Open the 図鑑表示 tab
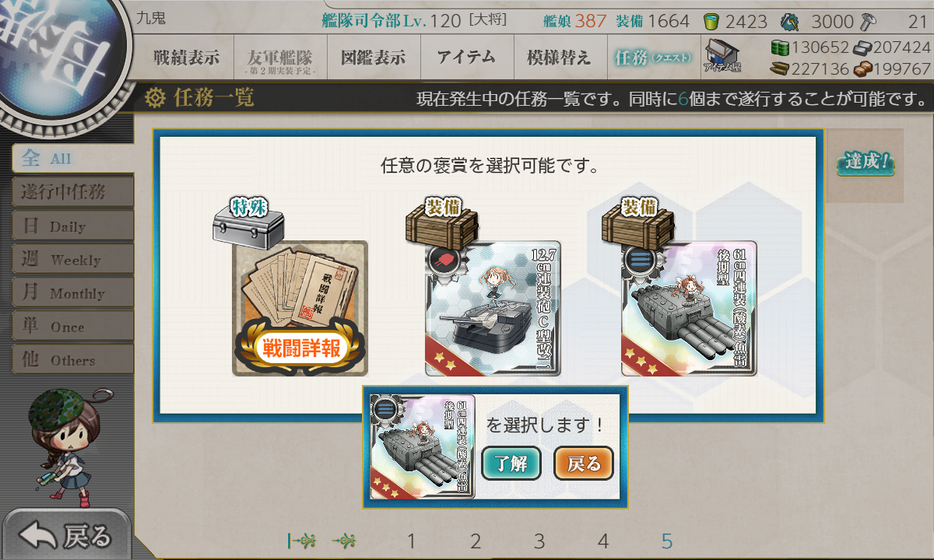 374,57
